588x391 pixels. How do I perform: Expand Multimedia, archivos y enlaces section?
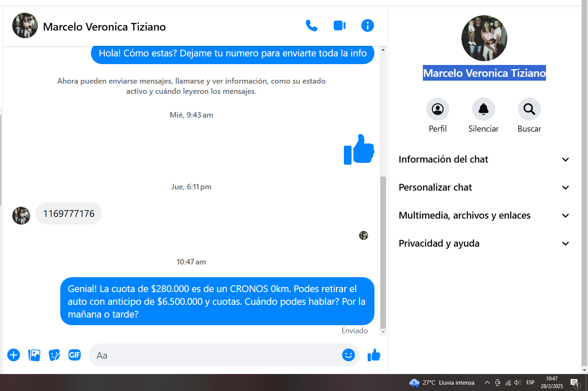click(x=484, y=216)
